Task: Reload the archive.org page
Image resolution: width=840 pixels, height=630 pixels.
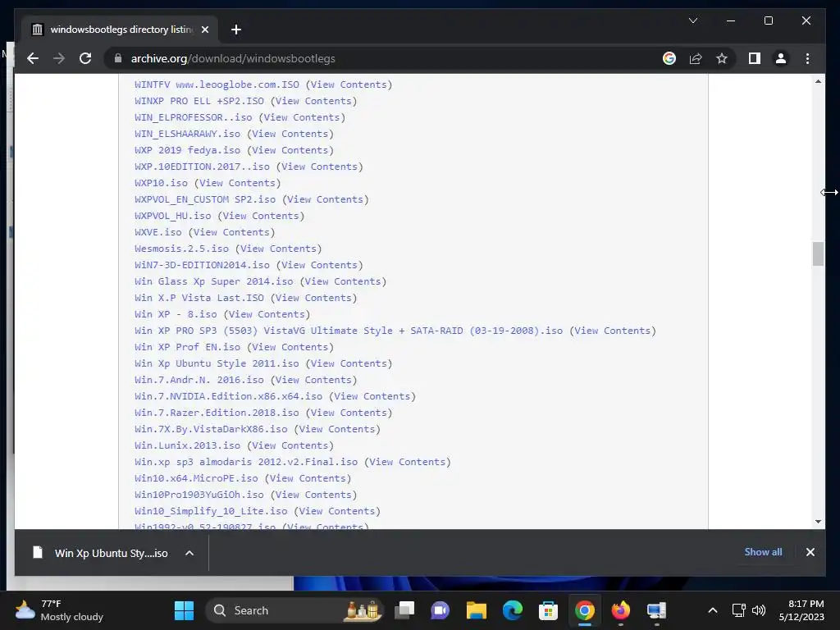Action: click(85, 58)
